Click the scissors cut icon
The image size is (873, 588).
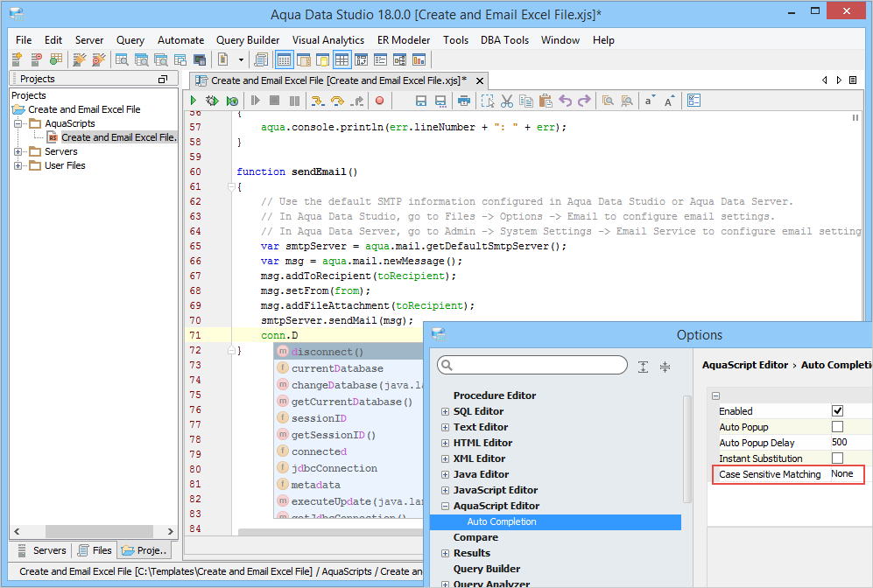[x=506, y=101]
